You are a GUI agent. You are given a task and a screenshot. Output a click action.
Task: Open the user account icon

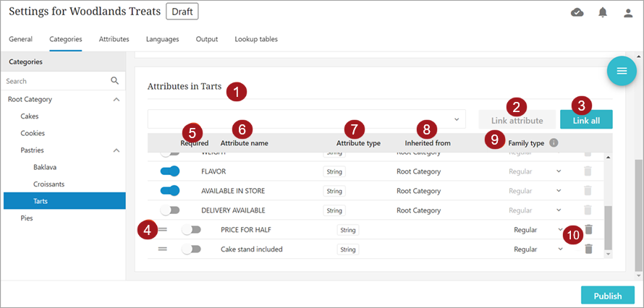pos(628,12)
